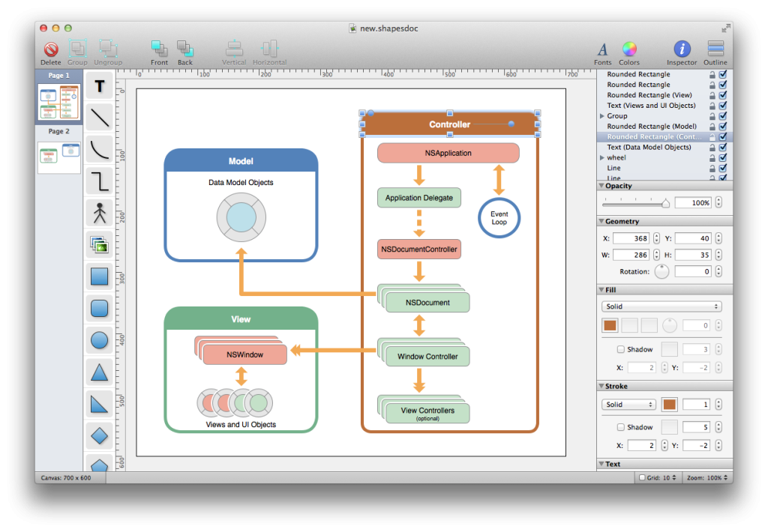Screen dimensions: 768x532
Task: Select the straight Line tool
Action: click(99, 118)
